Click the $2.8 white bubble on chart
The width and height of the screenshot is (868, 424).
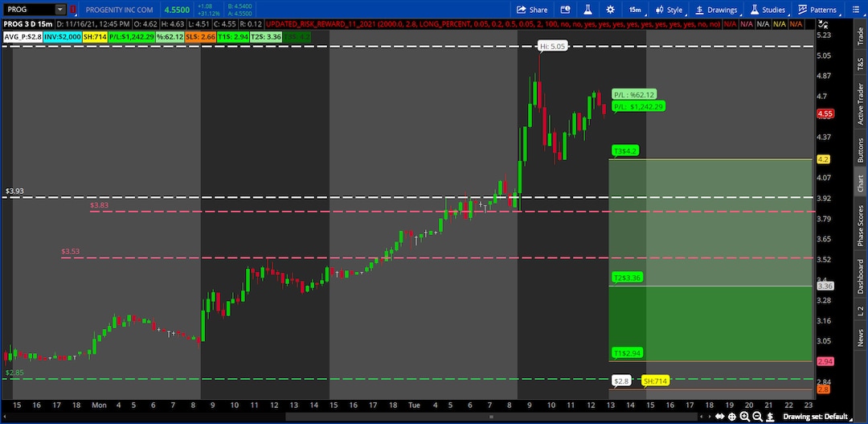[x=621, y=381]
